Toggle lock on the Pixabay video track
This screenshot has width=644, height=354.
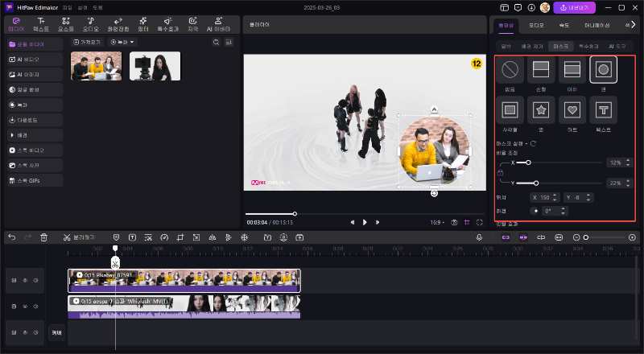tap(14, 280)
